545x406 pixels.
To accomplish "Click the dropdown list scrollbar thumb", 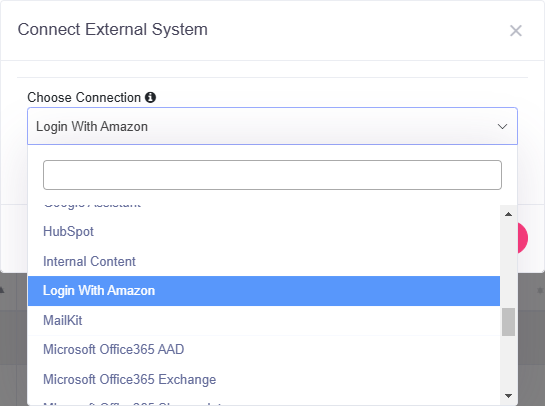I will tap(508, 322).
